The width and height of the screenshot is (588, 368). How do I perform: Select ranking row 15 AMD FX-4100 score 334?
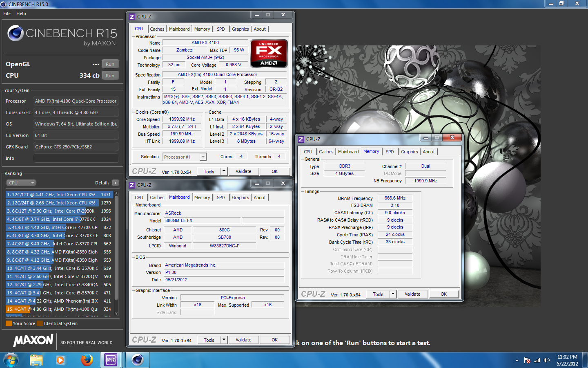tap(59, 309)
